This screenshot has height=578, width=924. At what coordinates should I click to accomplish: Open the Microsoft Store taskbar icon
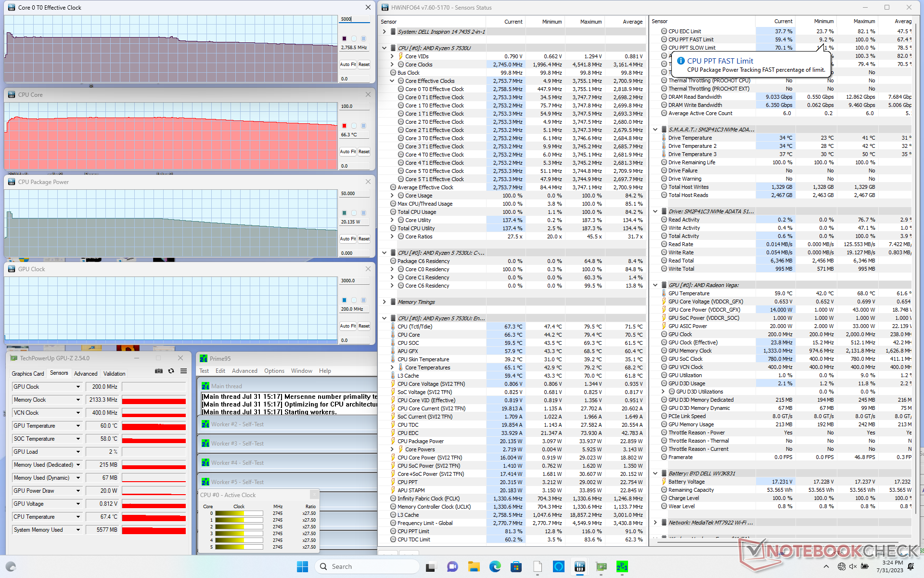point(516,566)
